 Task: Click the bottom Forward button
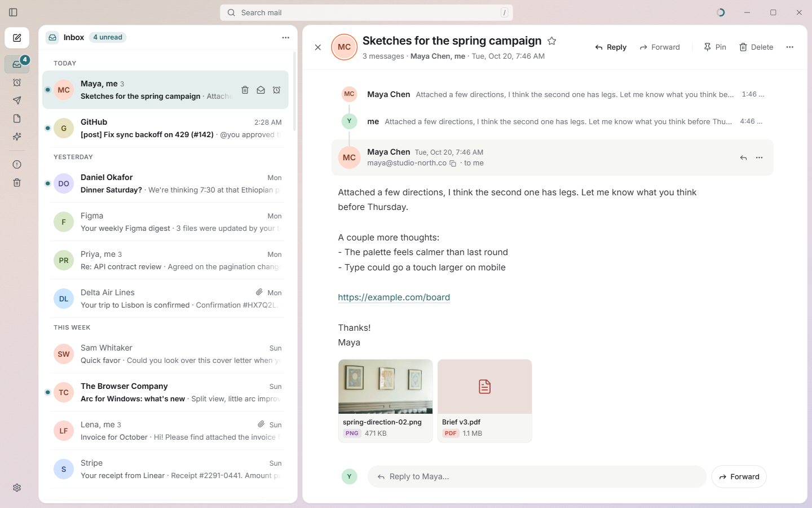[x=739, y=477]
